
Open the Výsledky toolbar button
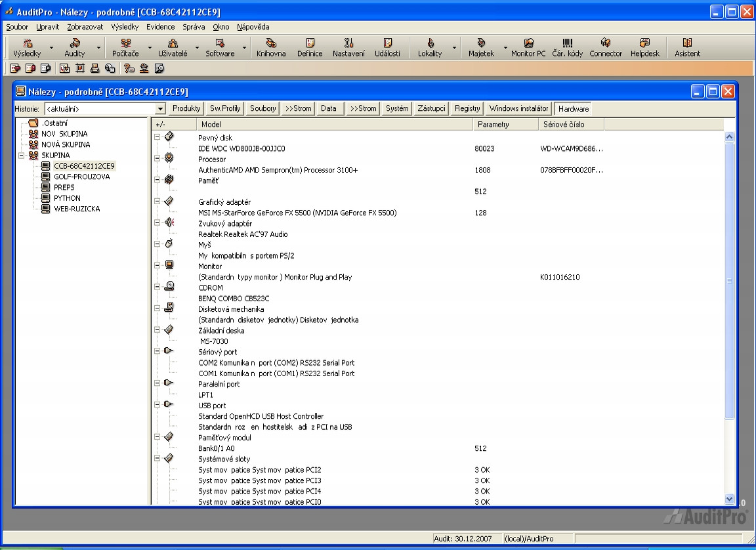coord(28,48)
